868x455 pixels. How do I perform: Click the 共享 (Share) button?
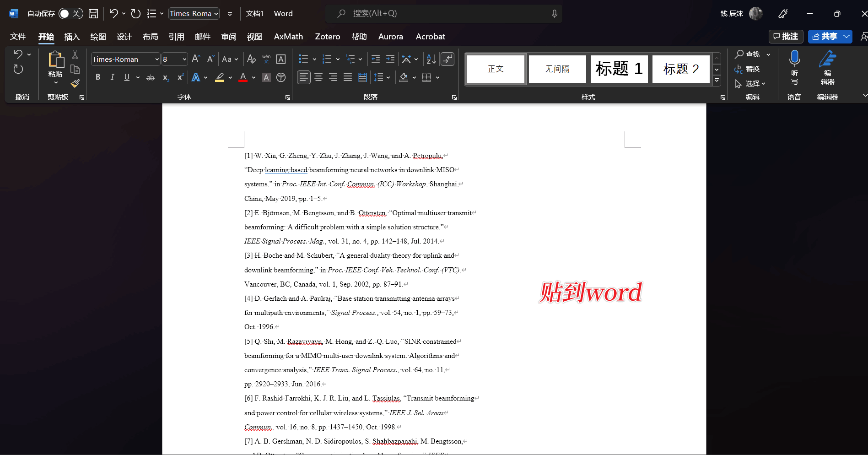pyautogui.click(x=825, y=37)
